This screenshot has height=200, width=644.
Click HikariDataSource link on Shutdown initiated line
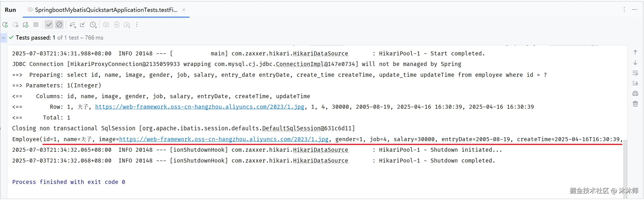coord(321,150)
